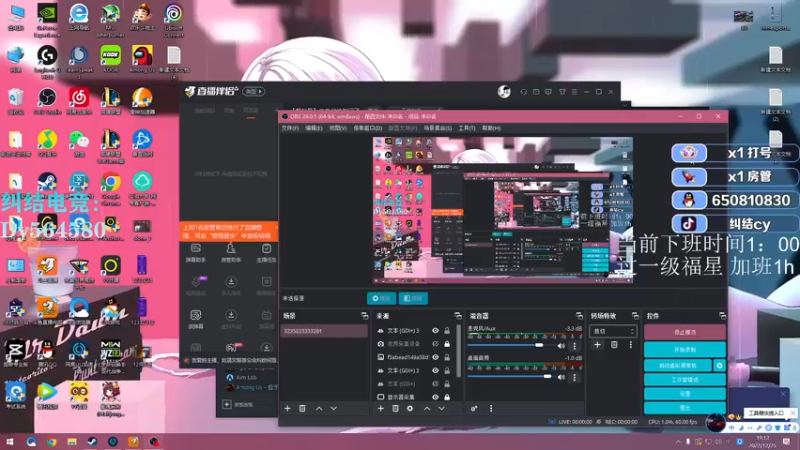Hide the 显示器采集 source via eye icon
Screen dimensions: 800x450
click(435, 396)
